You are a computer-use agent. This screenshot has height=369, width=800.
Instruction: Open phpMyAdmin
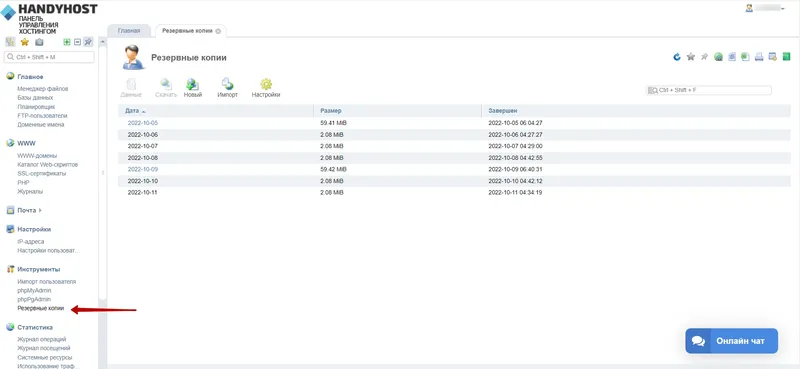[34, 290]
